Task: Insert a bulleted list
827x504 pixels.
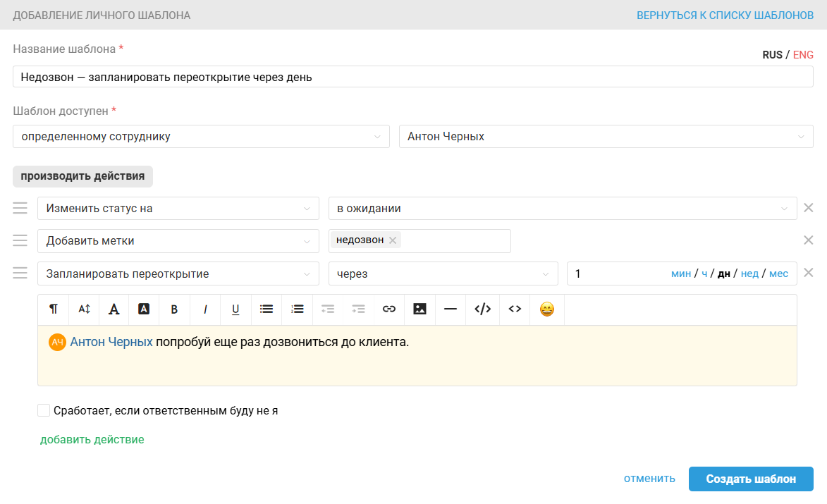Action: 267,309
